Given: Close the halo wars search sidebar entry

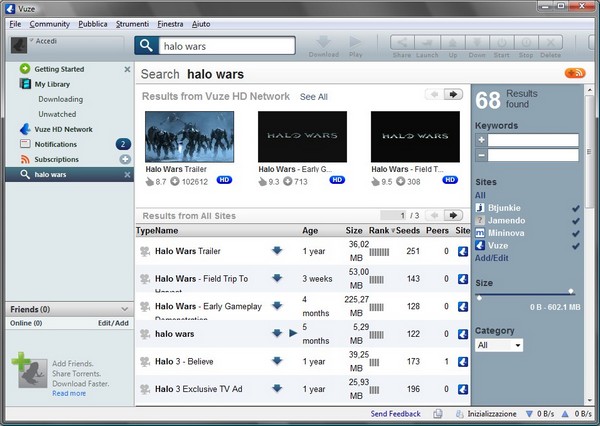Looking at the screenshot, I should tap(127, 175).
